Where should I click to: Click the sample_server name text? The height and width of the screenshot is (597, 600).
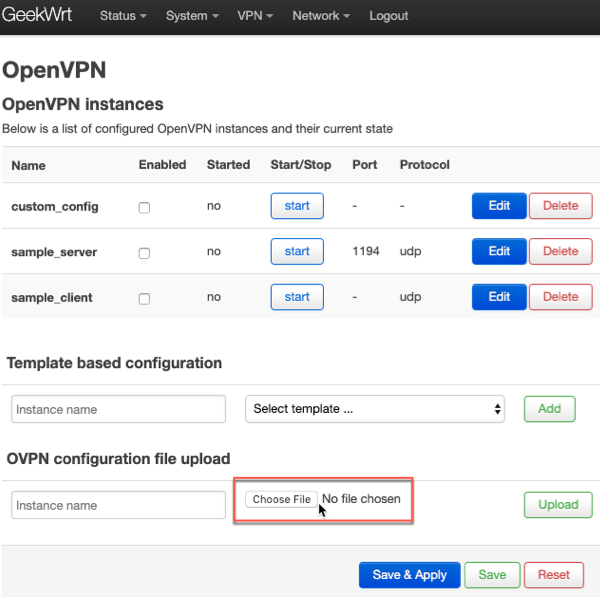[54, 252]
